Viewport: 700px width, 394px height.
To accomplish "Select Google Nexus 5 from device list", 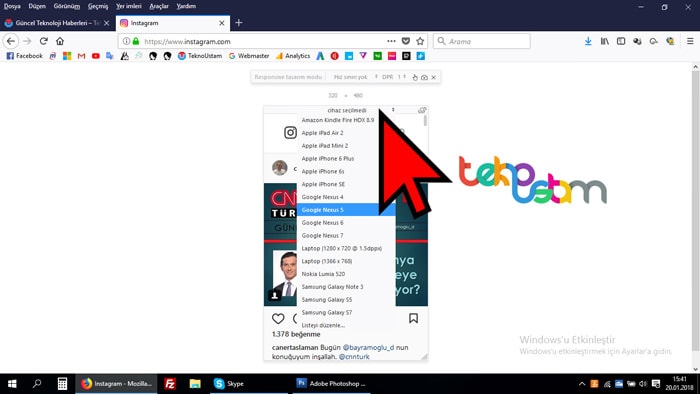I will click(x=346, y=210).
